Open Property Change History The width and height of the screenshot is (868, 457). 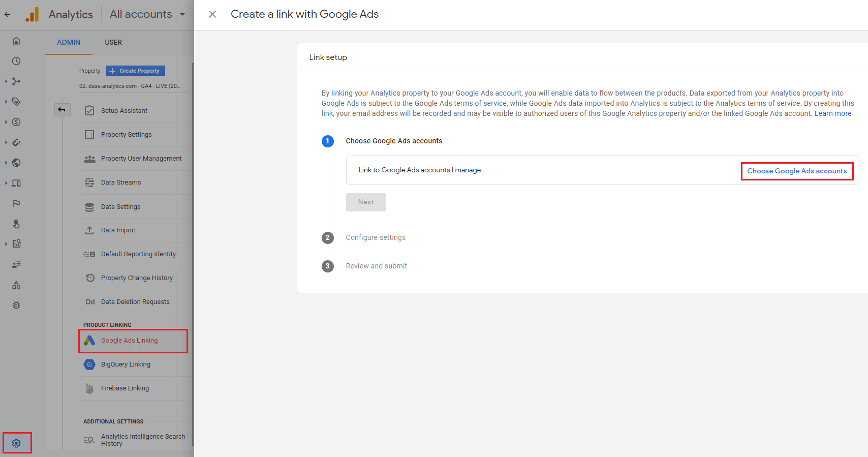[x=134, y=278]
